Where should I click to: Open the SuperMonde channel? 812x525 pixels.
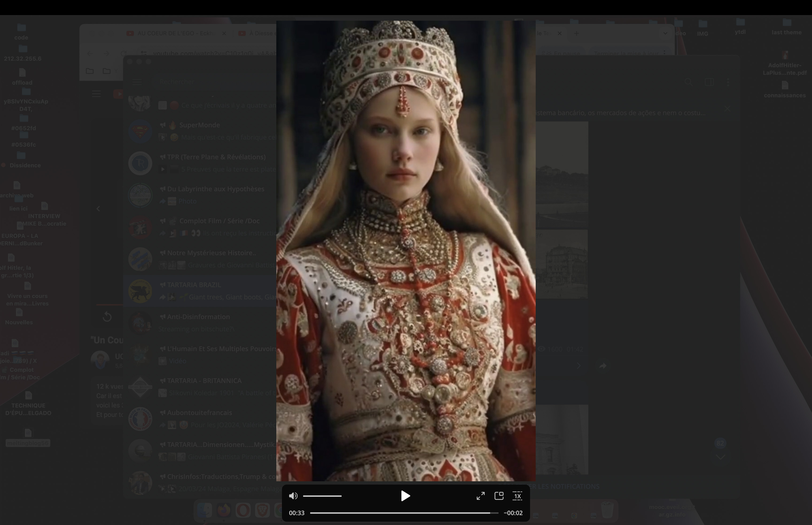coord(200,131)
